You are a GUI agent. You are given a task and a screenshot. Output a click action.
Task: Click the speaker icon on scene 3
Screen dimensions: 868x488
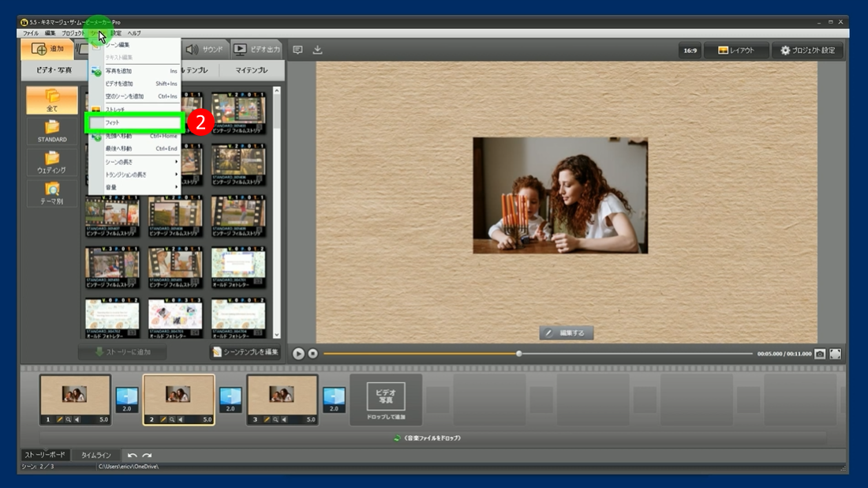click(284, 419)
